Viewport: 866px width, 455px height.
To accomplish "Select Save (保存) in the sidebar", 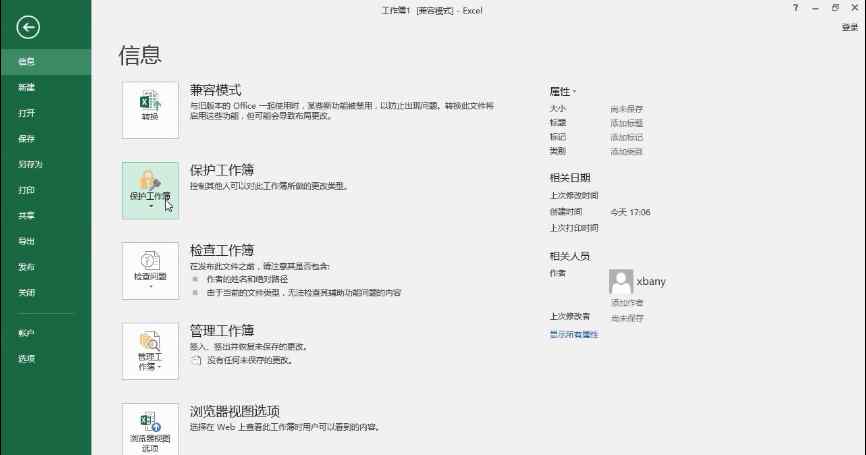I will (x=46, y=139).
